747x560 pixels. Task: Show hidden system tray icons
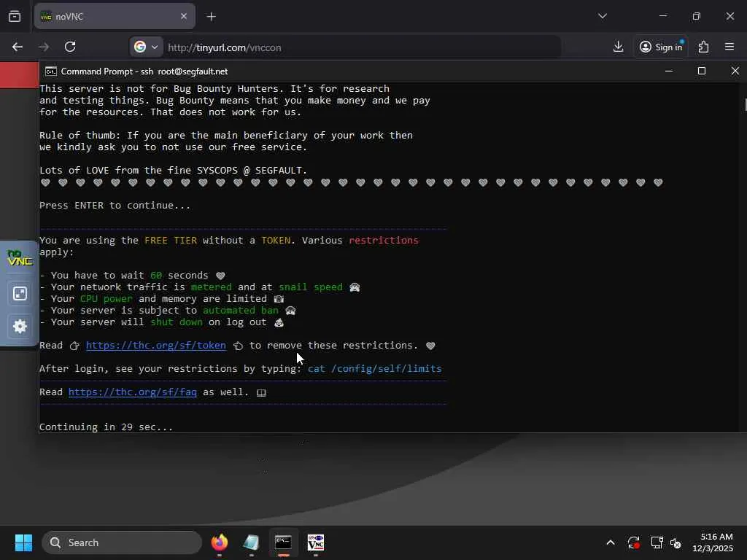tap(611, 542)
